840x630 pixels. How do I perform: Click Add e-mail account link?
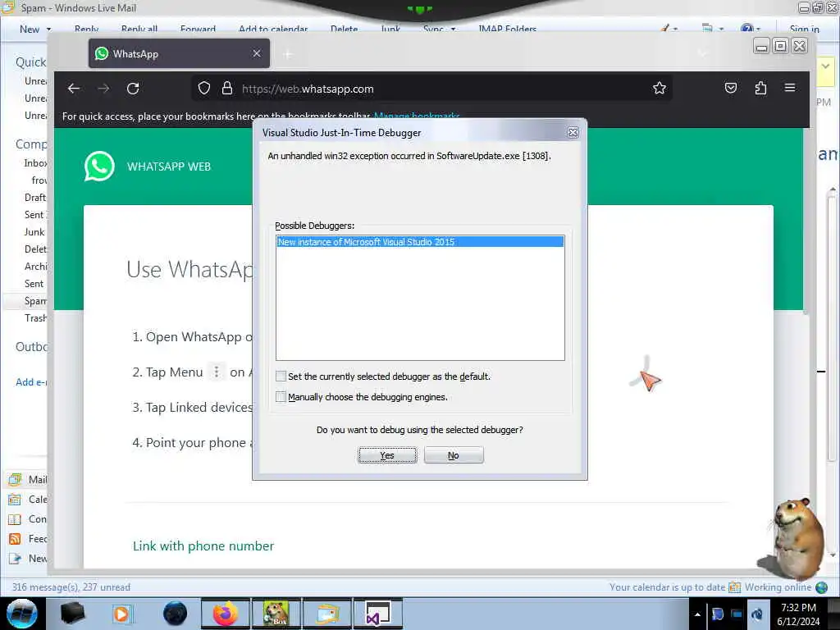click(32, 382)
